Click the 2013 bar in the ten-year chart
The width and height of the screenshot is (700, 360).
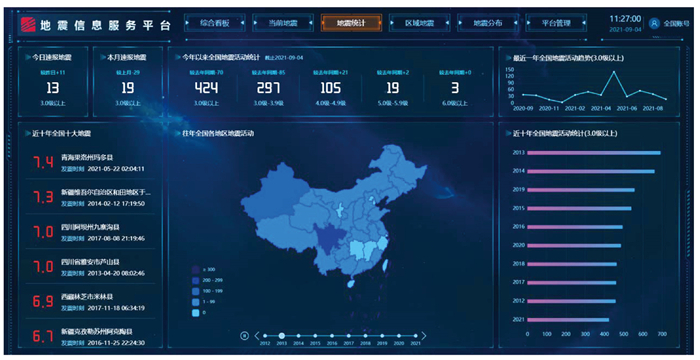[x=594, y=153]
